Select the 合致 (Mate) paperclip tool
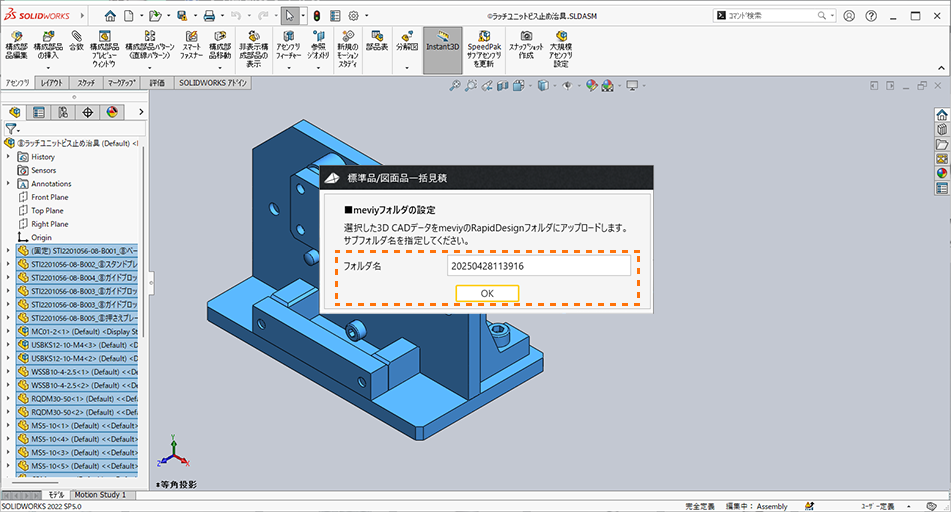The width and height of the screenshot is (951, 512). pyautogui.click(x=76, y=41)
